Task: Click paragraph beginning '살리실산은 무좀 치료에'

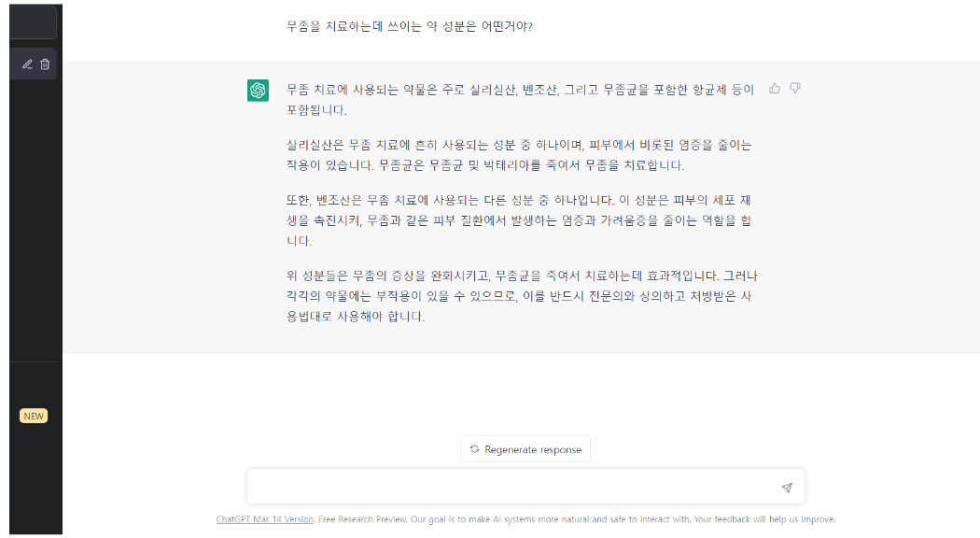Action: (x=519, y=155)
